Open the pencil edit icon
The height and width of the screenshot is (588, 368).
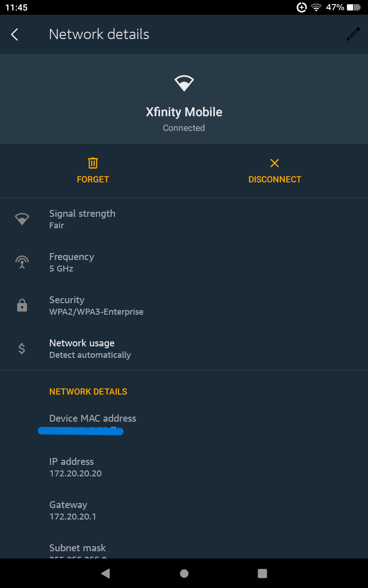(353, 34)
